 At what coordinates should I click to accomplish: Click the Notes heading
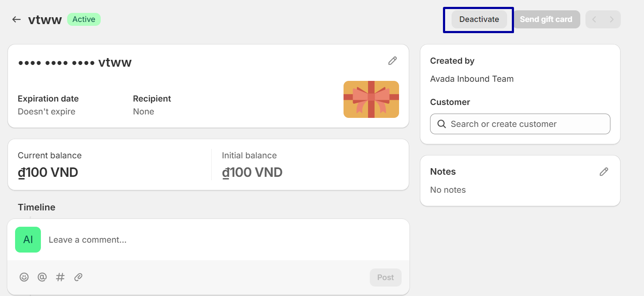coord(443,172)
